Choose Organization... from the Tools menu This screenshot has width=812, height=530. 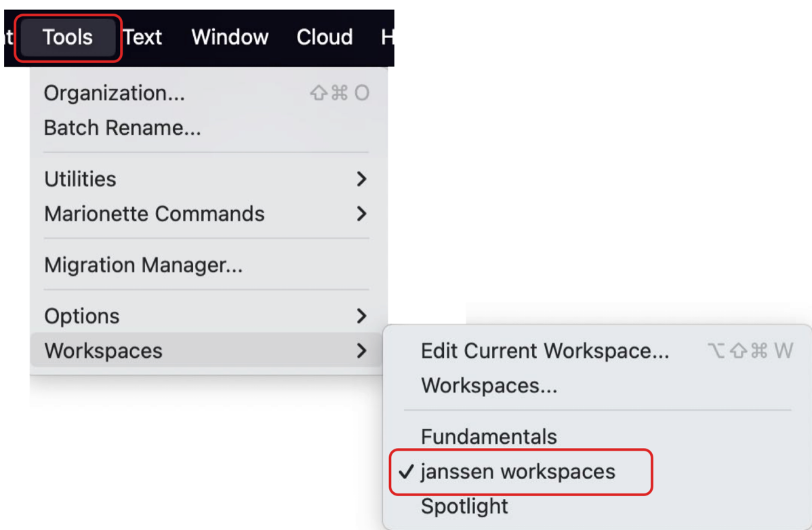115,93
